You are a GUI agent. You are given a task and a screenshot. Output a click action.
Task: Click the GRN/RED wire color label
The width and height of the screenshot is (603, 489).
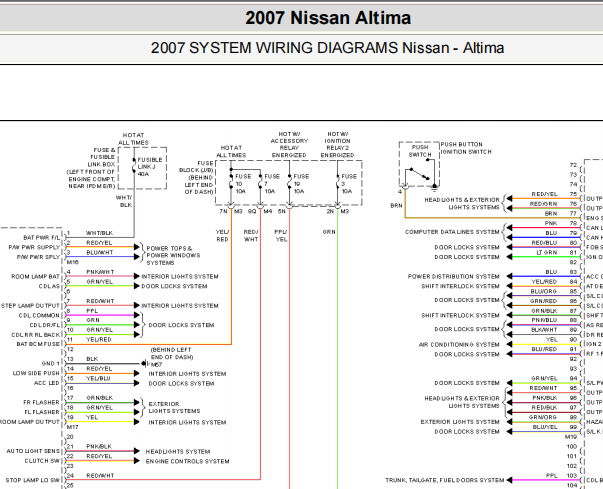(x=543, y=301)
